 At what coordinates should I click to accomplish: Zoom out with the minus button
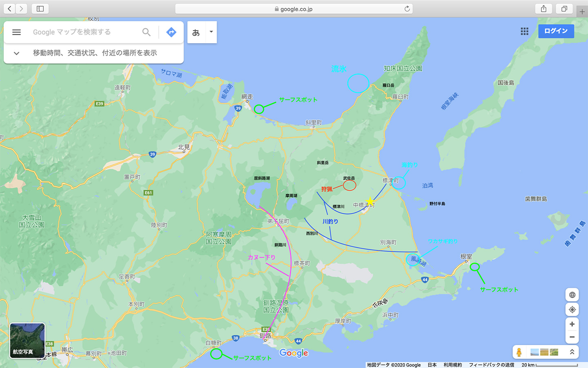coord(572,337)
